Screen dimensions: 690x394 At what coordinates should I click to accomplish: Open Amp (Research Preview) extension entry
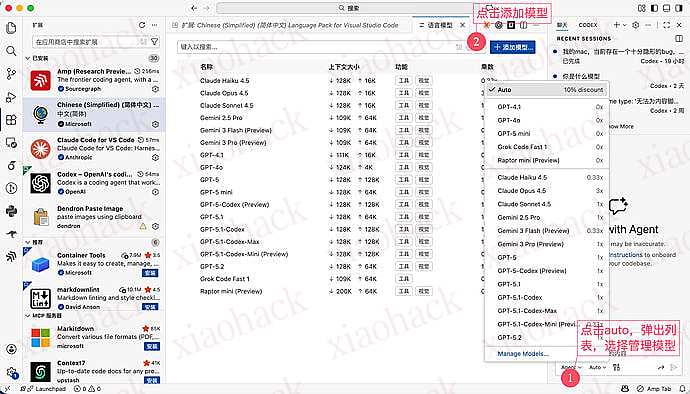94,80
